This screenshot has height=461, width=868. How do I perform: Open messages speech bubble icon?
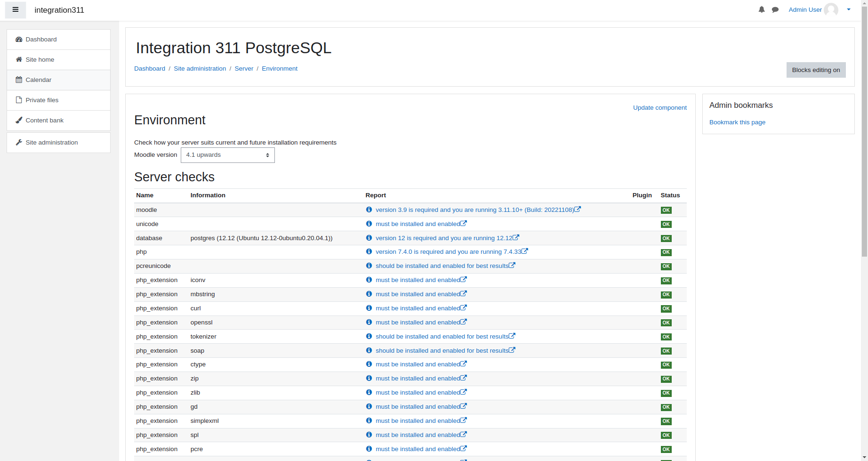tap(775, 10)
